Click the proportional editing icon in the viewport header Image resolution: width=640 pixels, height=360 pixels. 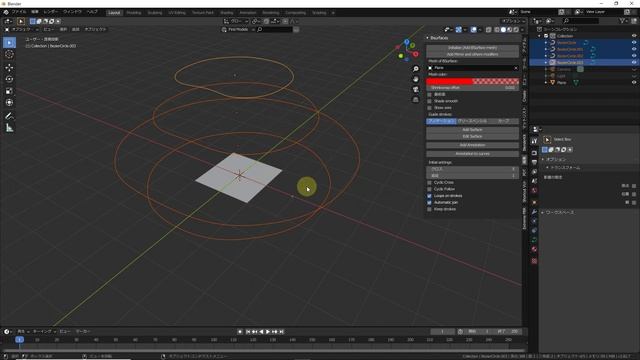click(285, 21)
